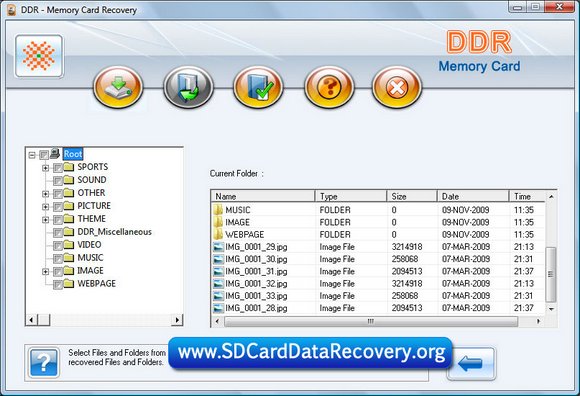Sort file list by Date column
Viewport: 580px width, 396px height.
click(x=473, y=196)
